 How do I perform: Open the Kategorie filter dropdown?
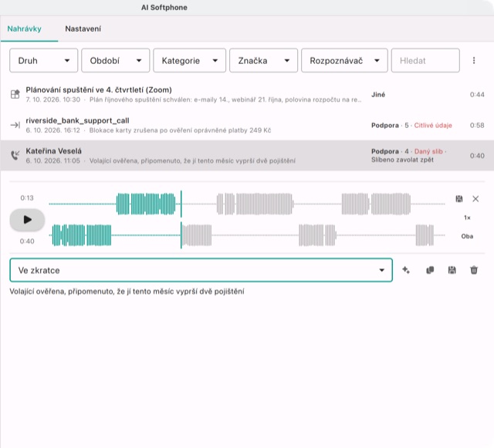[x=189, y=60]
